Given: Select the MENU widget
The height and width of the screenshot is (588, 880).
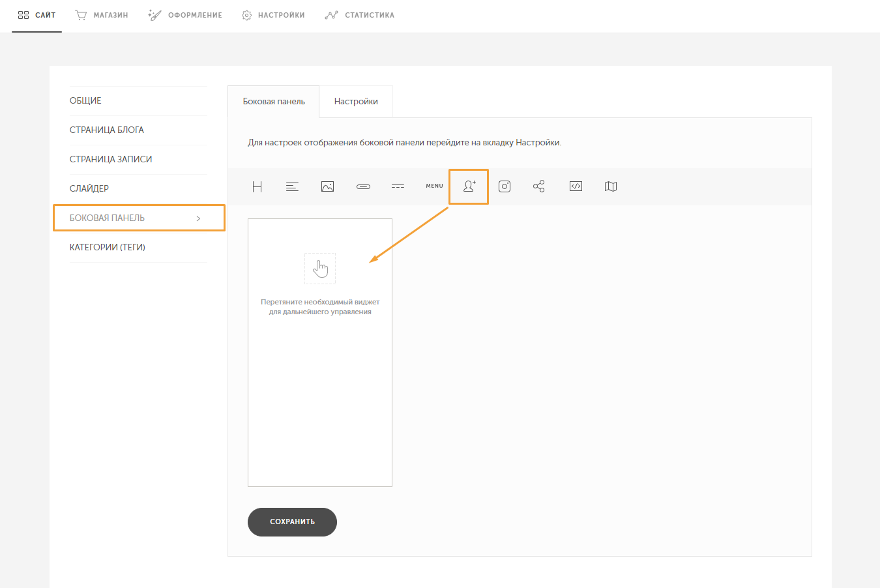Looking at the screenshot, I should (x=434, y=186).
